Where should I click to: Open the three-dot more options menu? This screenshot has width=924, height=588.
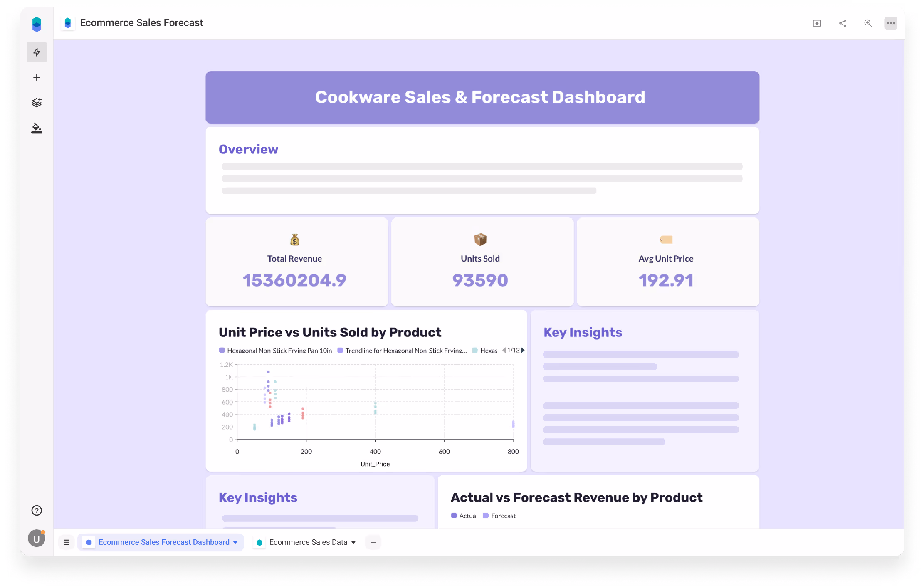[891, 23]
